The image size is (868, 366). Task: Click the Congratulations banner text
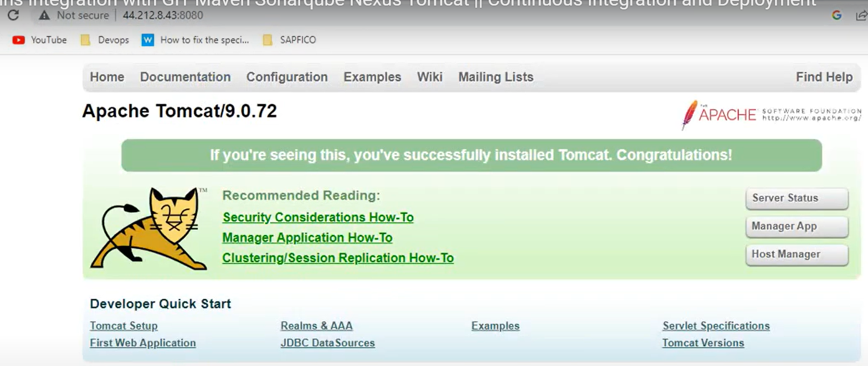coord(471,155)
